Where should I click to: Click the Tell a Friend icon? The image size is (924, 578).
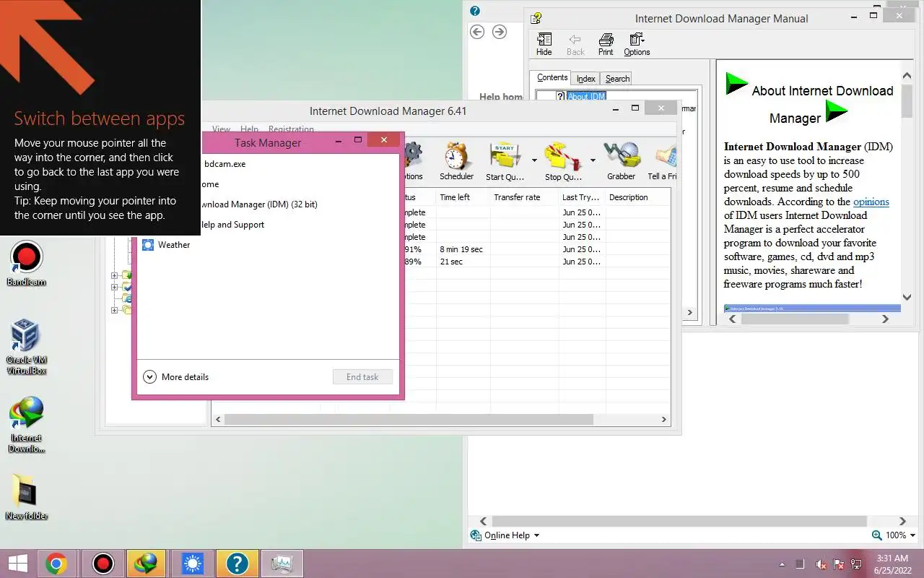pyautogui.click(x=663, y=162)
